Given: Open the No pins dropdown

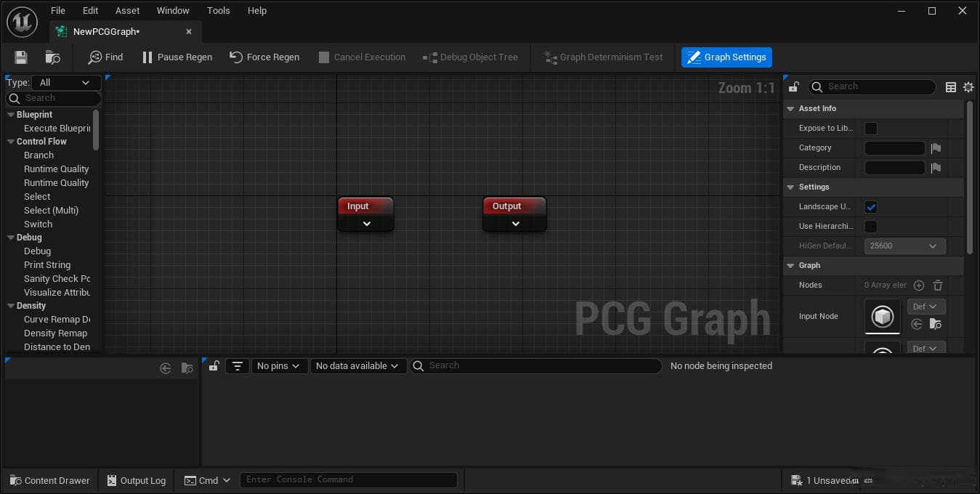Looking at the screenshot, I should (x=279, y=366).
